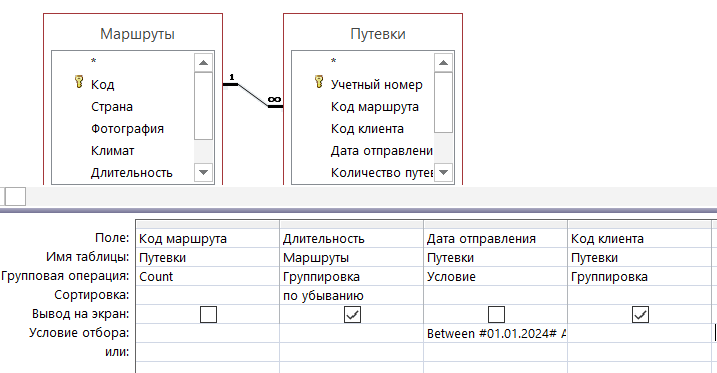Open the Поле cell containing Дата отправления
This screenshot has width=717, height=373.
pos(496,238)
